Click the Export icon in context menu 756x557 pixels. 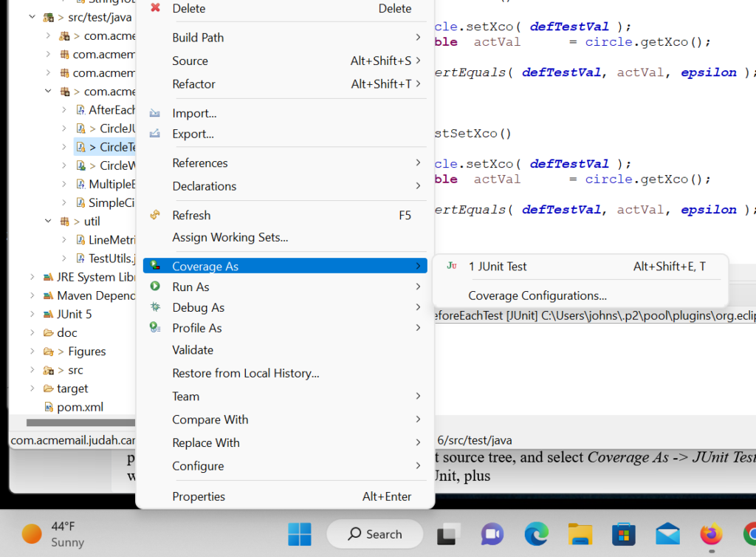(x=155, y=134)
